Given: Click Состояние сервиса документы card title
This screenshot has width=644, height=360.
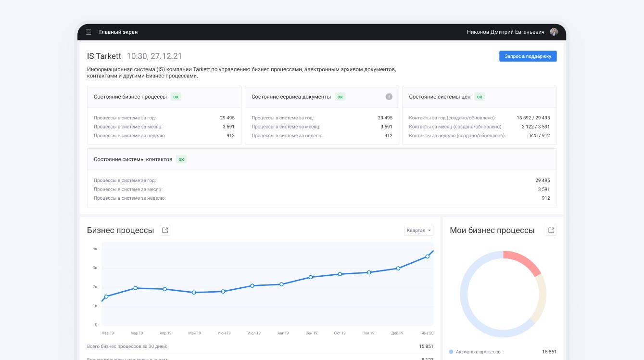Looking at the screenshot, I should click(291, 97).
